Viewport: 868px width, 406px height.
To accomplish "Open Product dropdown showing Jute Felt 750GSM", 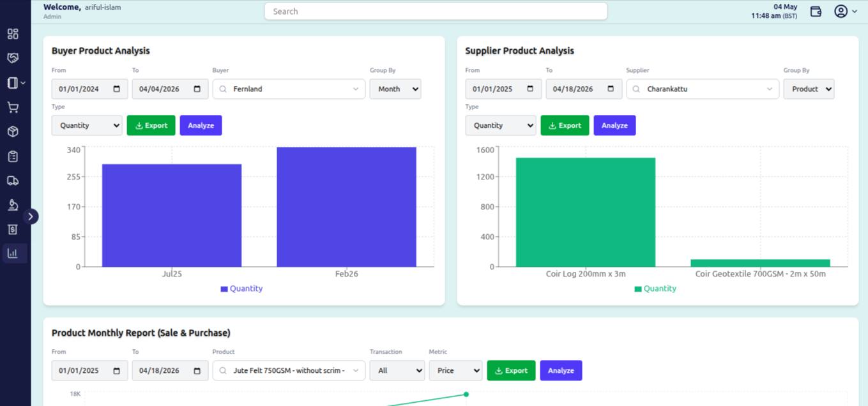I will [x=289, y=371].
